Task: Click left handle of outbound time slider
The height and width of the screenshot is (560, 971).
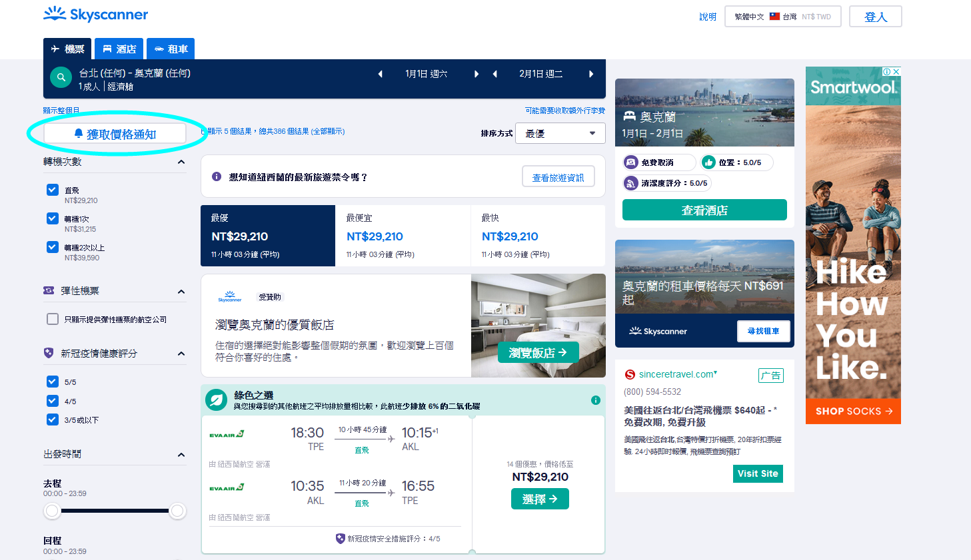Action: (52, 511)
